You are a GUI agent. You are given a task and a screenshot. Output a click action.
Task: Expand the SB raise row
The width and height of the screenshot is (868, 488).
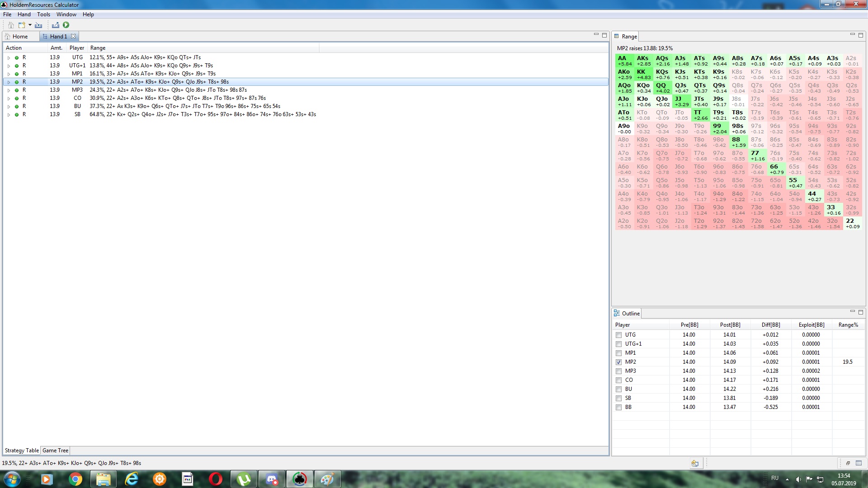pos(9,115)
